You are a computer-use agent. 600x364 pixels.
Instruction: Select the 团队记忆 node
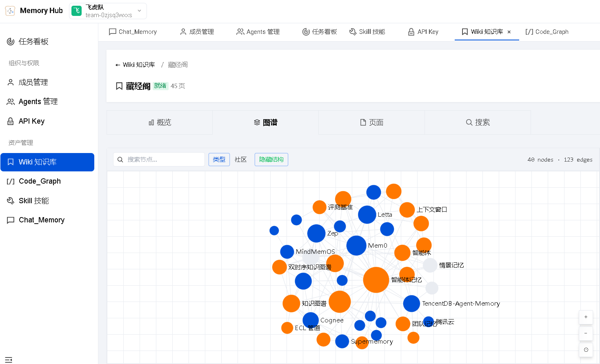coord(403,324)
